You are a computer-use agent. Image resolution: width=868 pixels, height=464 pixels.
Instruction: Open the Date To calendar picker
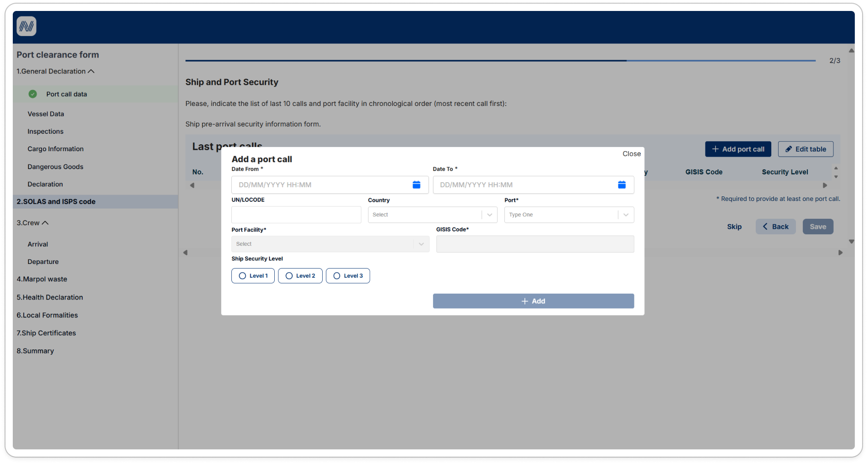click(622, 185)
